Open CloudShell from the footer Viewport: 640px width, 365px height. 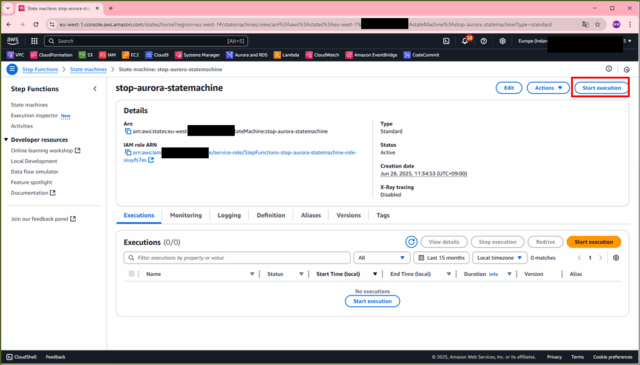[x=21, y=357]
